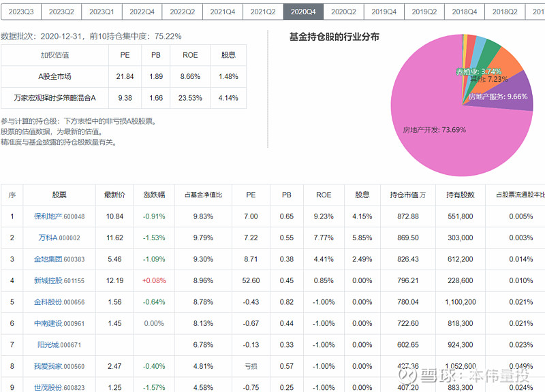Click the 占基金净值比 column header

pos(203,195)
